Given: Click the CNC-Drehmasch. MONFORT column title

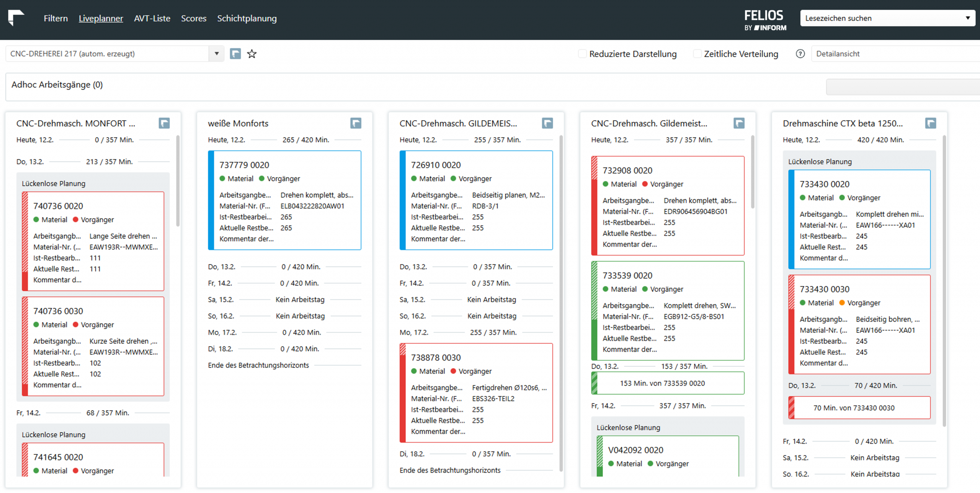Looking at the screenshot, I should pyautogui.click(x=75, y=124).
